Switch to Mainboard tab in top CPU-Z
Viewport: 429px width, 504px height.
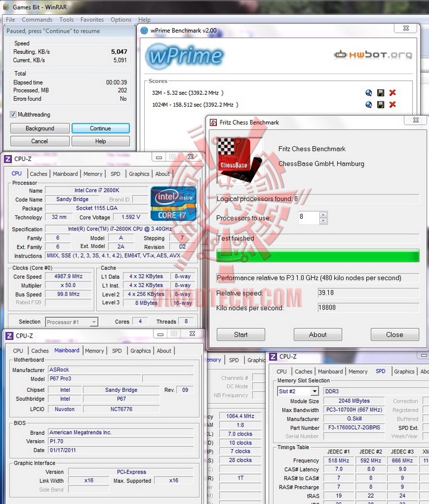[65, 174]
